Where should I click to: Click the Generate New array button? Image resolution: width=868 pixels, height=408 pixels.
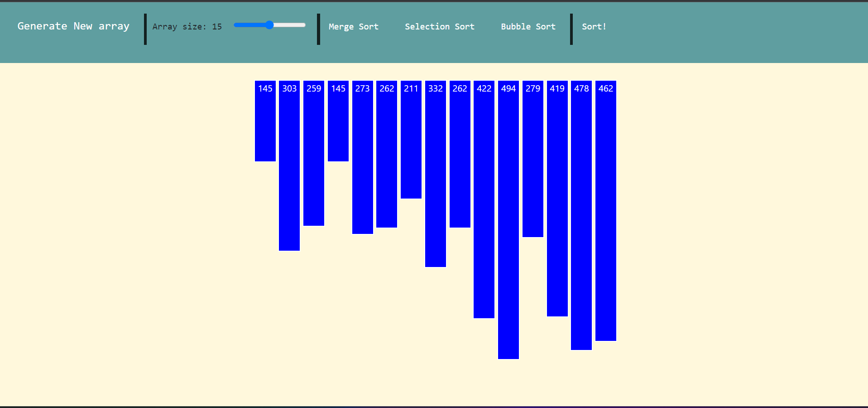[73, 26]
